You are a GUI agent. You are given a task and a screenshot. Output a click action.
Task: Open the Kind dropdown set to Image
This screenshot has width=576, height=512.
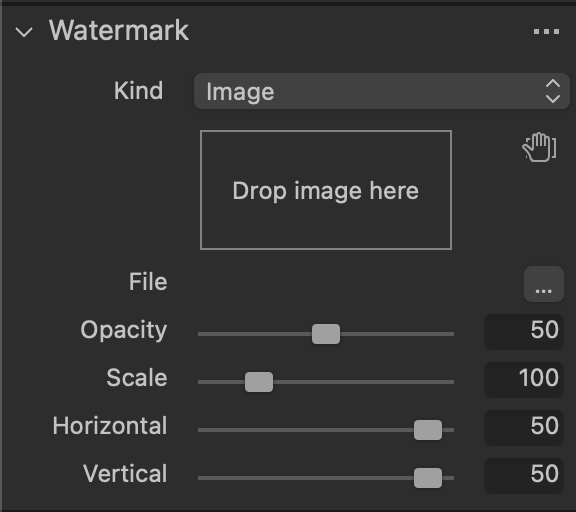coord(382,91)
